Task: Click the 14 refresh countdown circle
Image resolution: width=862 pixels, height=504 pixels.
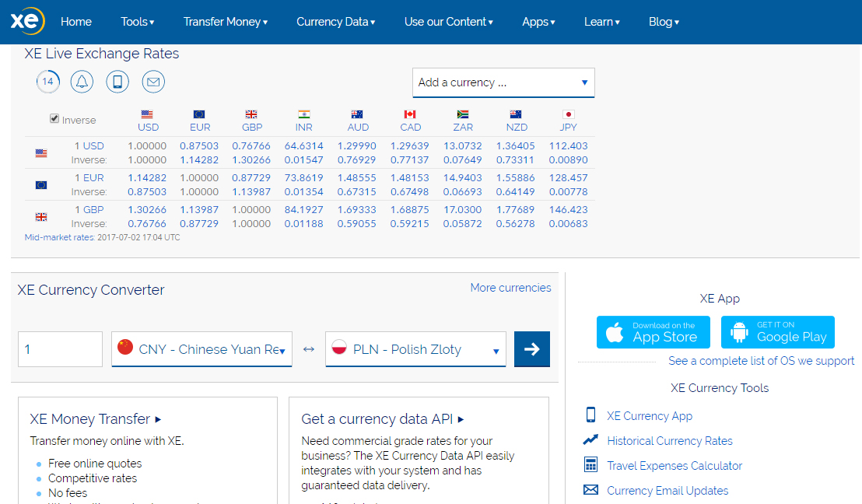Action: (x=47, y=82)
